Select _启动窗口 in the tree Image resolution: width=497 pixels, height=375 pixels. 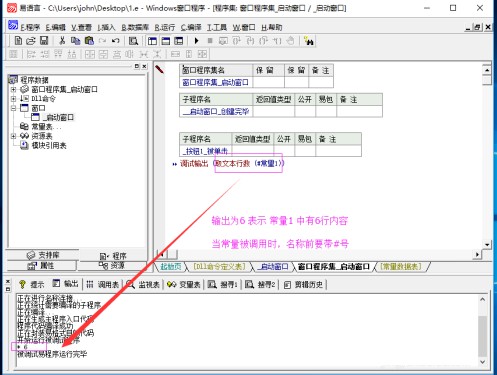[x=58, y=117]
